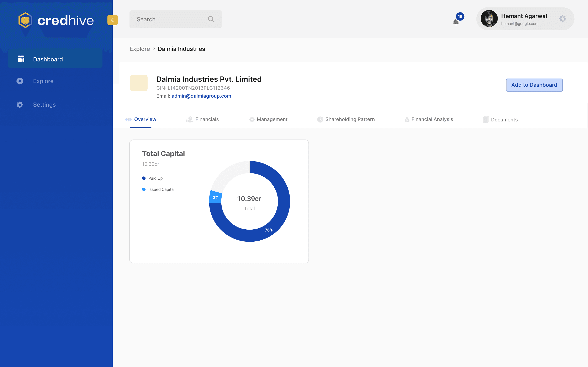Click Dalmia Industries breadcrumb

pyautogui.click(x=181, y=49)
